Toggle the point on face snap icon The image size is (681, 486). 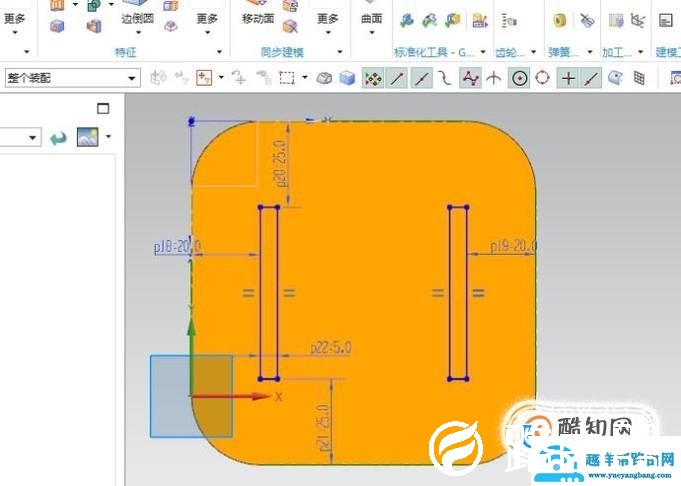coord(615,78)
